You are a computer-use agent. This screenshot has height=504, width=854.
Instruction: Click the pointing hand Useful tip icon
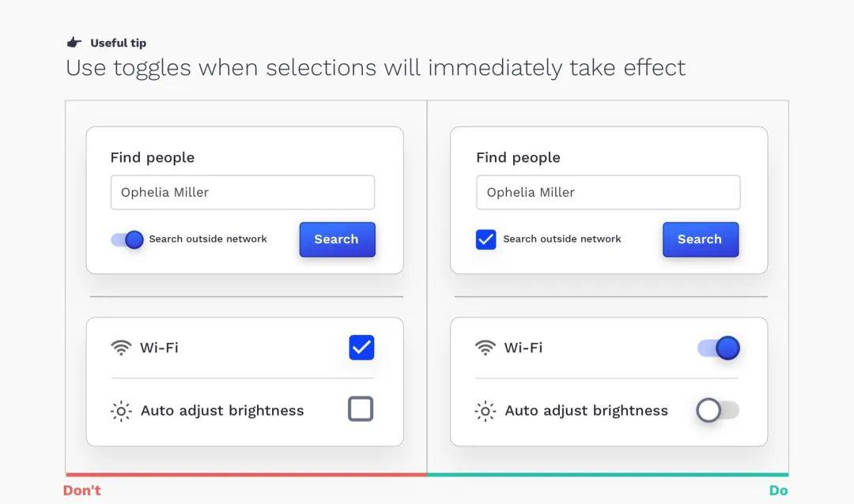click(74, 43)
